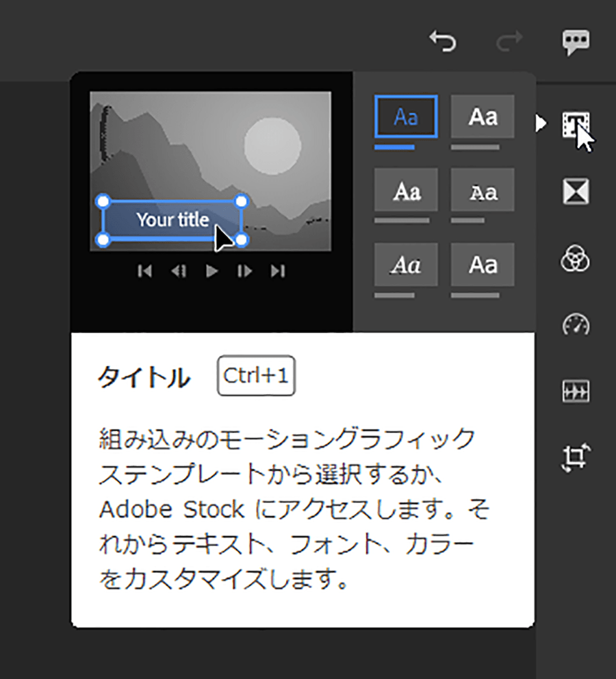Choose the italic Aa title style

(x=406, y=264)
